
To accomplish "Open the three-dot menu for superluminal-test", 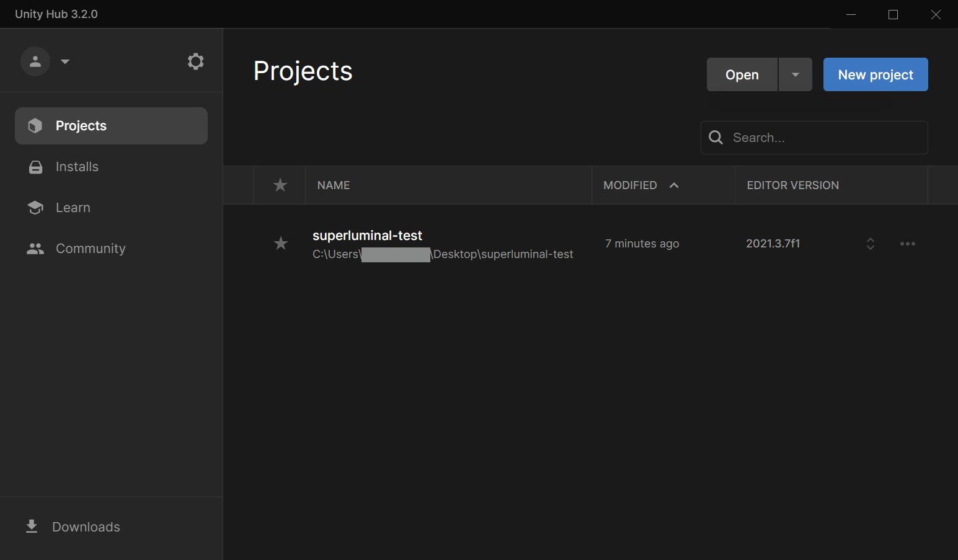I will coord(907,244).
